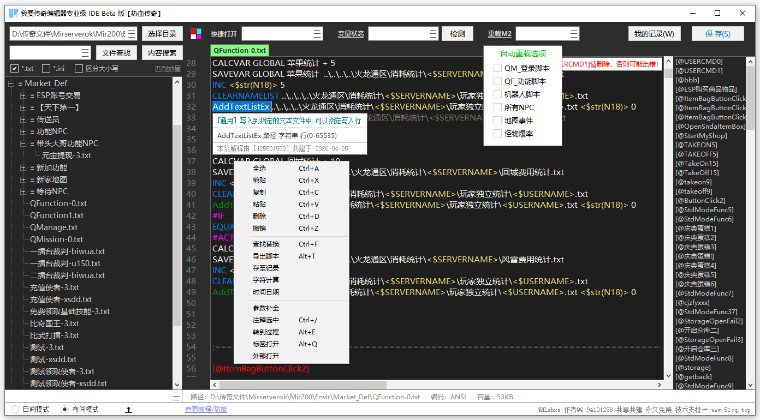
Task: Open the directory path dropdown list icon
Action: pyautogui.click(x=132, y=33)
